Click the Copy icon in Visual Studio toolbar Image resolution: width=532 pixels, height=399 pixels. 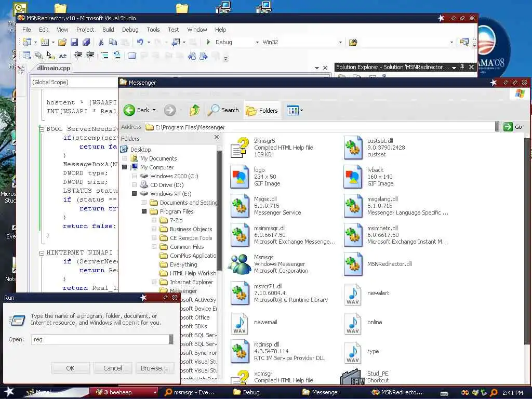click(x=113, y=42)
